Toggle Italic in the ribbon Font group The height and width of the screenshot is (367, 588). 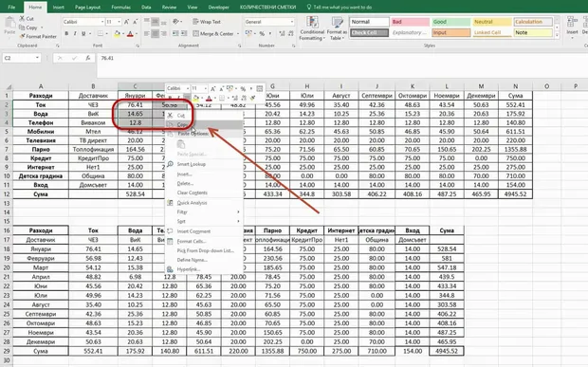(75, 34)
